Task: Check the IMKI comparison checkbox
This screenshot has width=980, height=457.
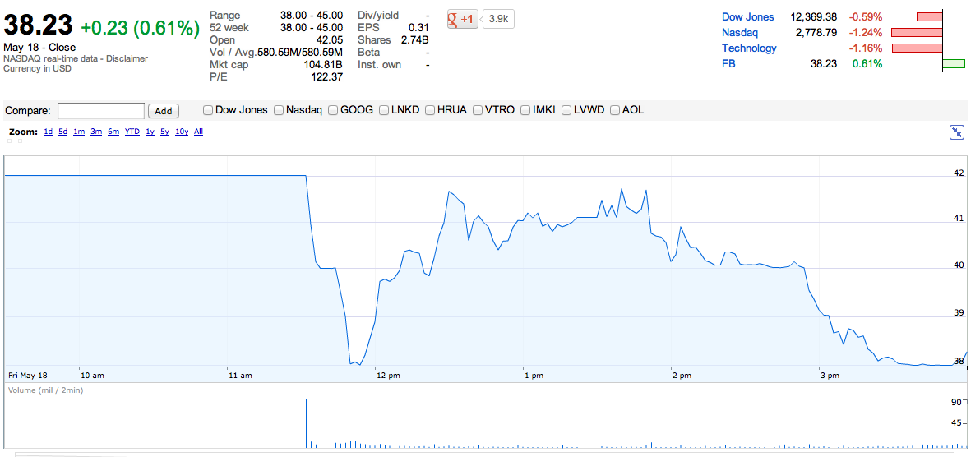Action: (x=525, y=110)
